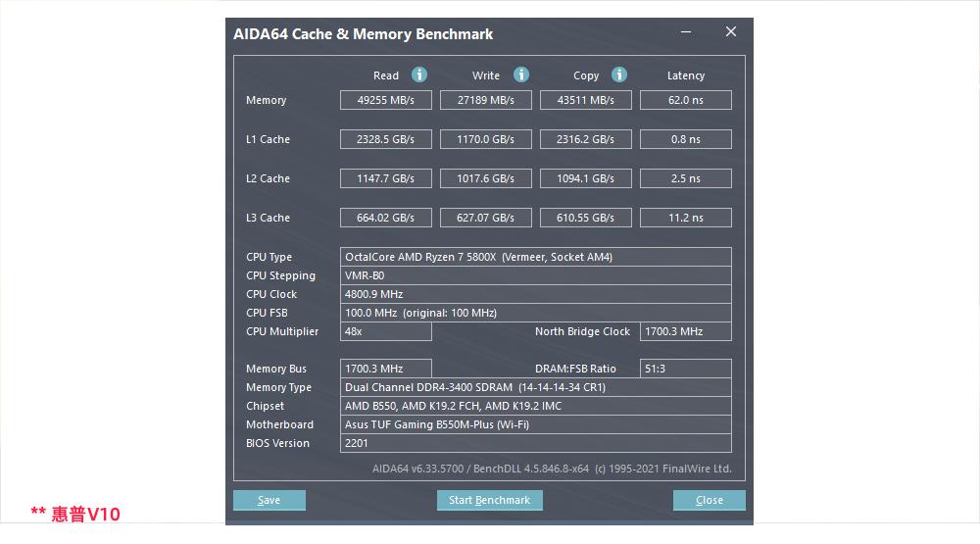Viewport: 980px width, 544px height.
Task: Click the Copy info icon
Action: 619,74
